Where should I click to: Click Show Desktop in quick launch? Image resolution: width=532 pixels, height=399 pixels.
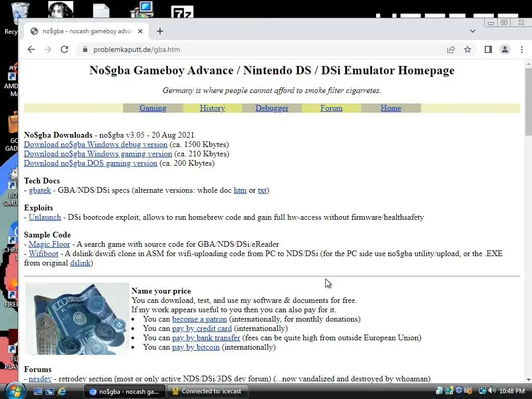coord(37,392)
